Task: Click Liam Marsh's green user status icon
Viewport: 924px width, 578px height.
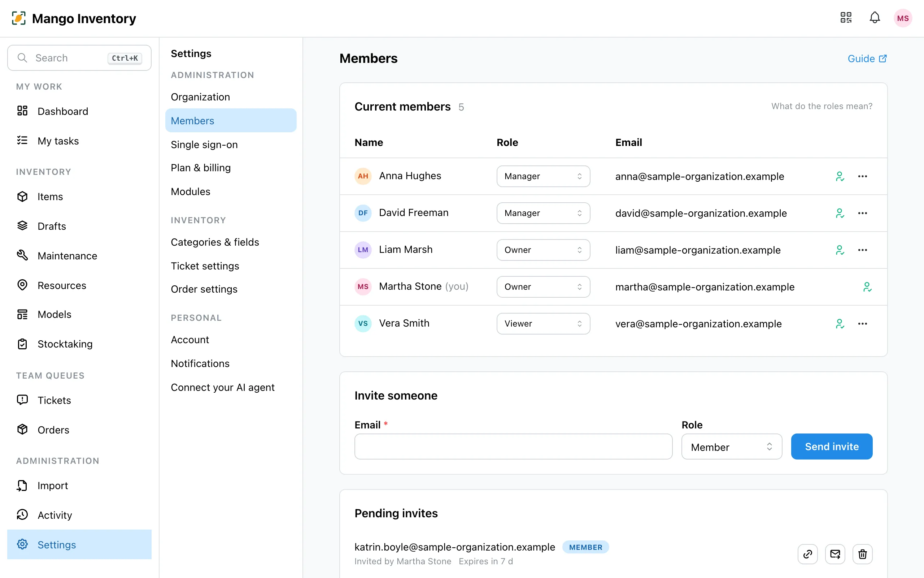Action: (x=840, y=250)
